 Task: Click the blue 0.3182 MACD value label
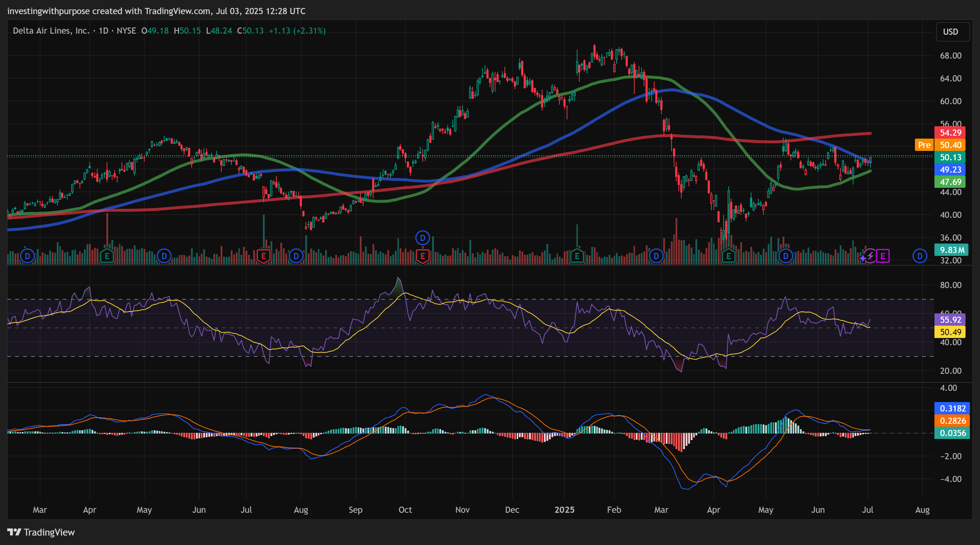pyautogui.click(x=952, y=408)
